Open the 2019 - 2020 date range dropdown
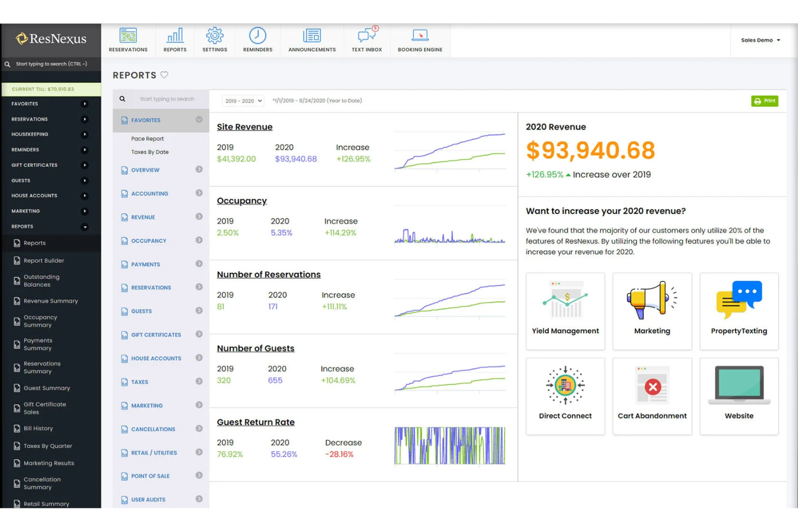The height and width of the screenshot is (532, 798). tap(243, 101)
